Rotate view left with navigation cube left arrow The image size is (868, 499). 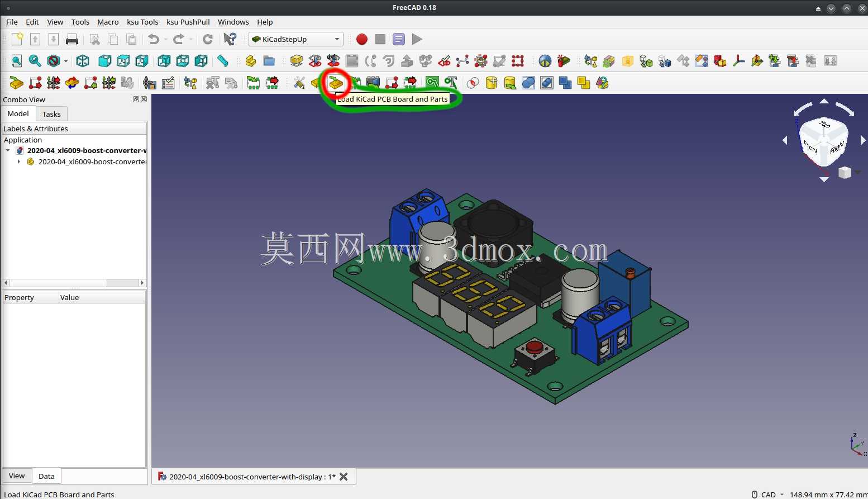(785, 140)
